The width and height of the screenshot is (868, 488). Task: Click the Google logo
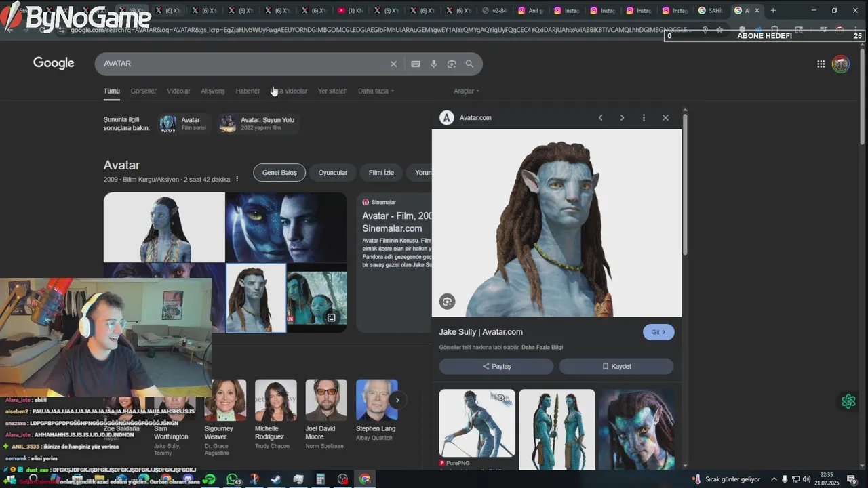(54, 63)
